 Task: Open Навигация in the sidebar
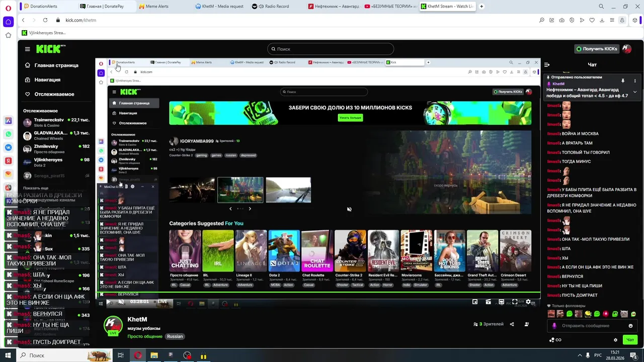click(47, 79)
